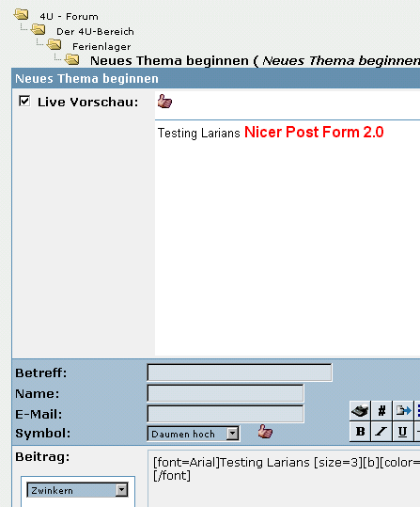420x507 pixels.
Task: Toggle bold formatting with the B button
Action: coord(360,432)
